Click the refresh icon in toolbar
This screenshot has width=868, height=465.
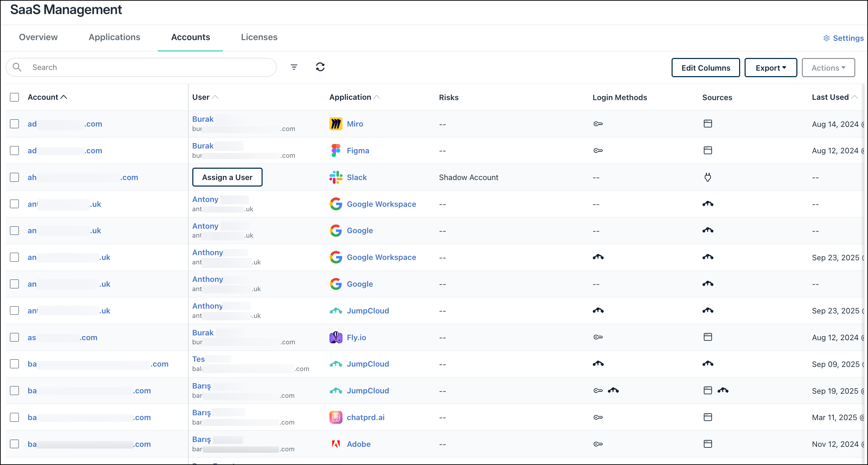(320, 67)
